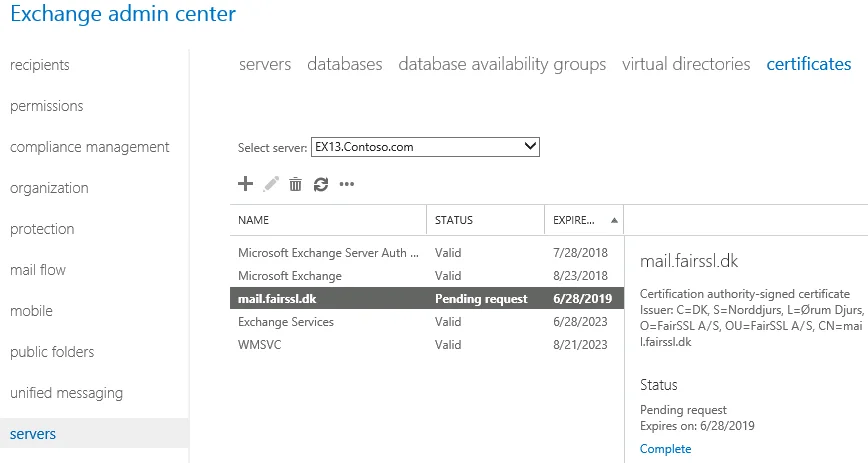Click the 7/28/2018 expiry date
This screenshot has height=463, width=868.
[x=580, y=253]
